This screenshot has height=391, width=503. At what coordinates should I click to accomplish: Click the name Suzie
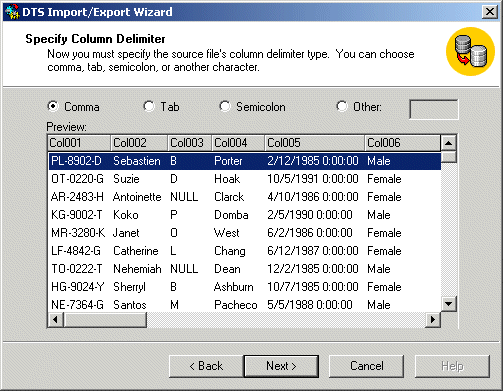(x=126, y=179)
